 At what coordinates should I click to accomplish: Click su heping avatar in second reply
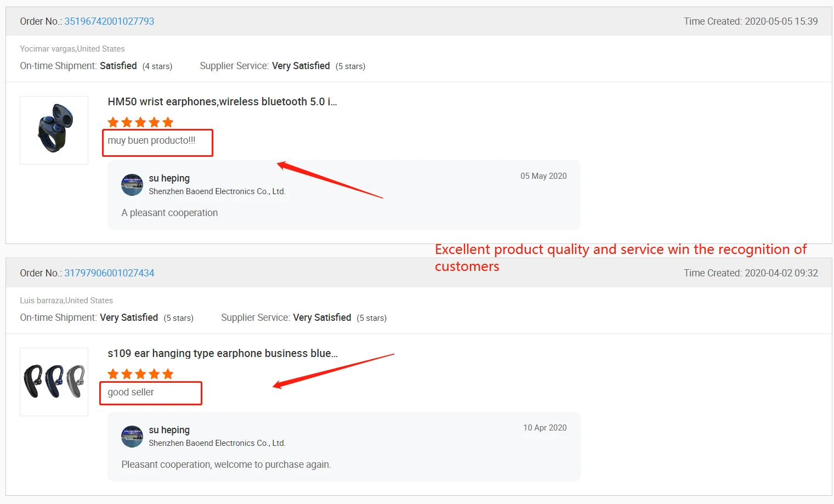pyautogui.click(x=132, y=437)
